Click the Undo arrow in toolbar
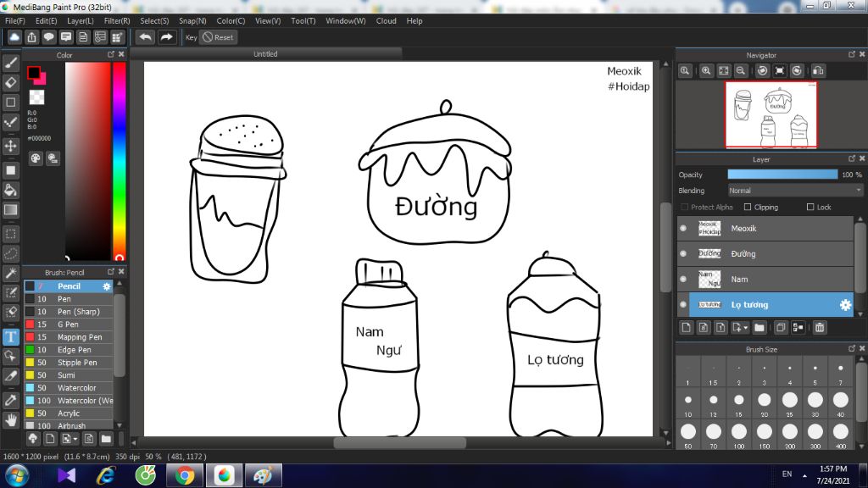 [x=146, y=37]
